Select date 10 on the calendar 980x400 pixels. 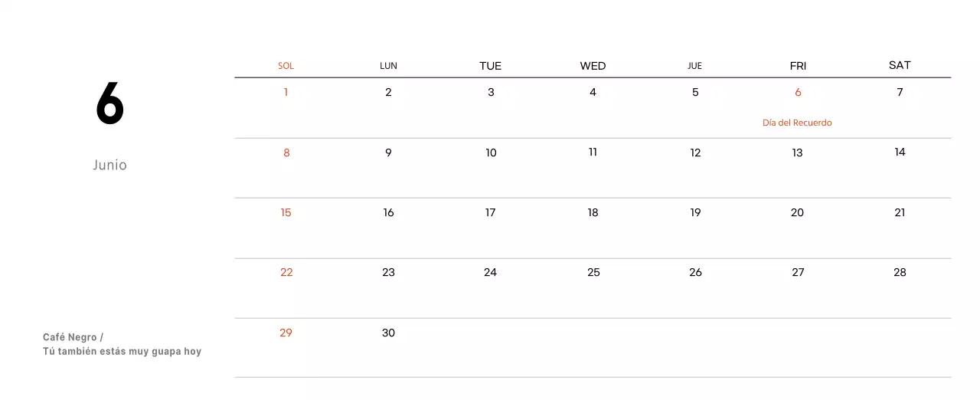click(x=491, y=152)
